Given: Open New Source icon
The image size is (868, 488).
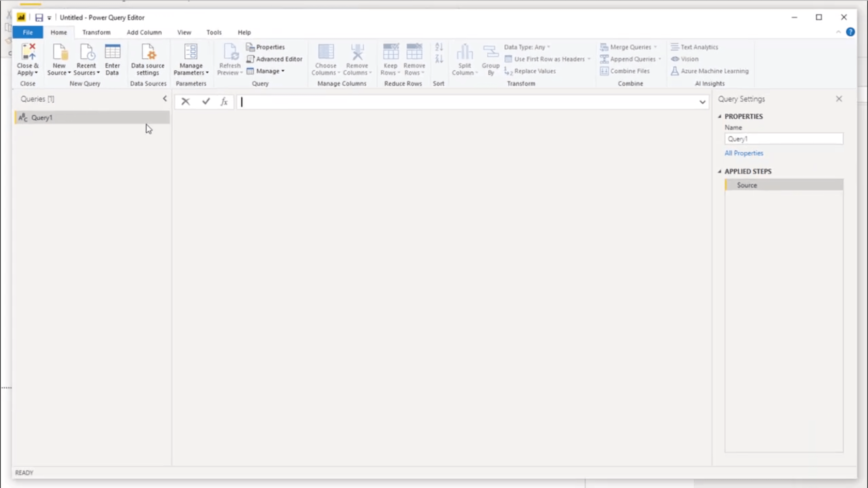Looking at the screenshot, I should coord(59,52).
